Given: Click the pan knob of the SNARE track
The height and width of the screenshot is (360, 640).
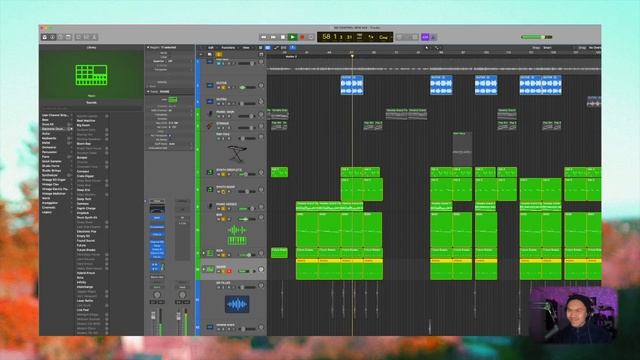Looking at the screenshot, I should coord(261,269).
